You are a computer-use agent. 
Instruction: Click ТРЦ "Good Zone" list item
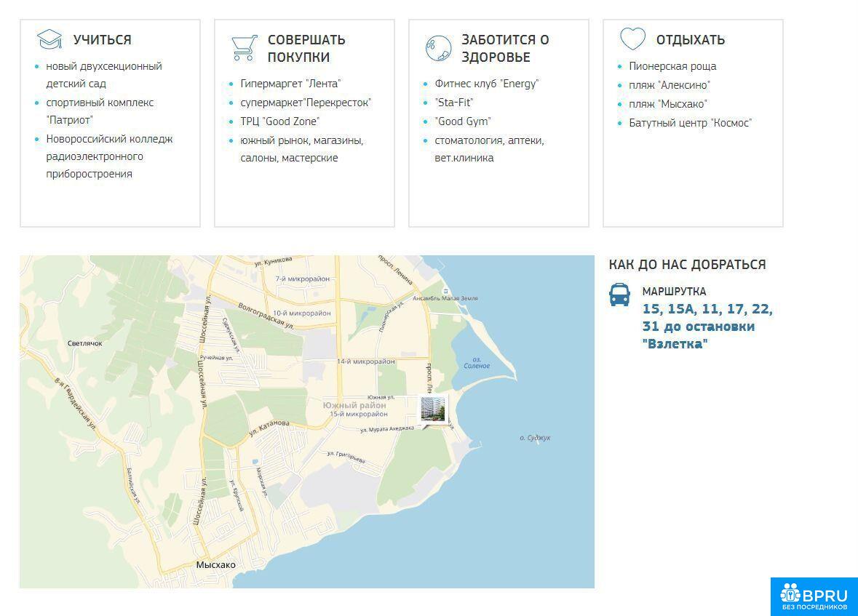click(279, 121)
